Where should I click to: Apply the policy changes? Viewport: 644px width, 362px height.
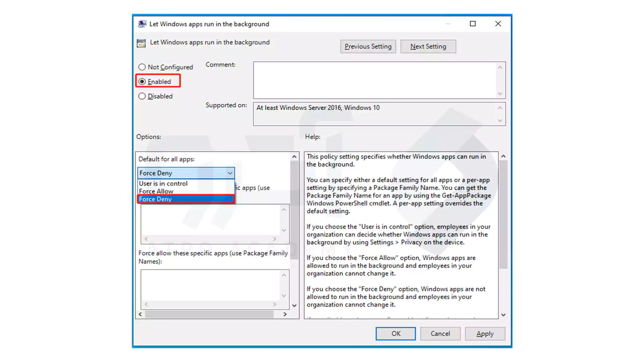pos(485,334)
